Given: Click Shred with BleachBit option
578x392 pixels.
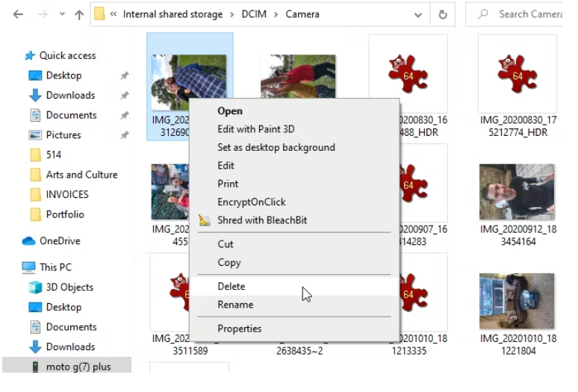Looking at the screenshot, I should click(261, 220).
